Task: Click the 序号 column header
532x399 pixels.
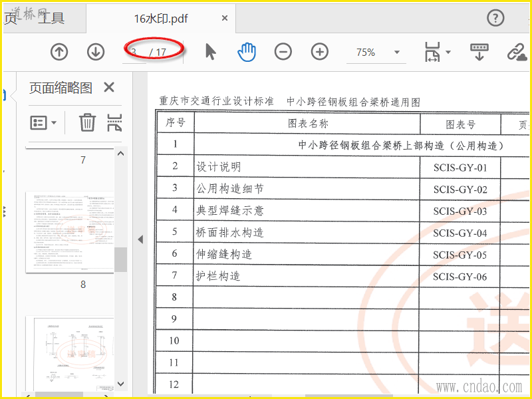Action: point(176,122)
